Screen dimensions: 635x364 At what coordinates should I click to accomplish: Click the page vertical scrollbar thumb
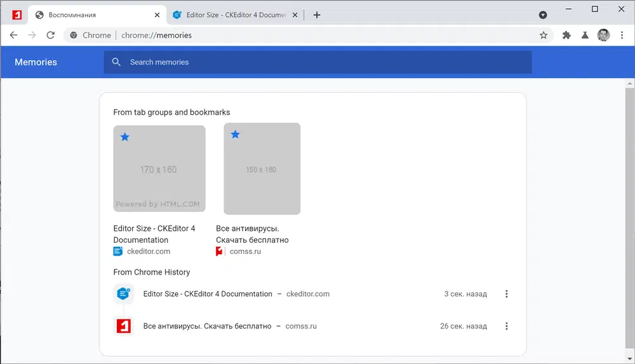pos(630,218)
